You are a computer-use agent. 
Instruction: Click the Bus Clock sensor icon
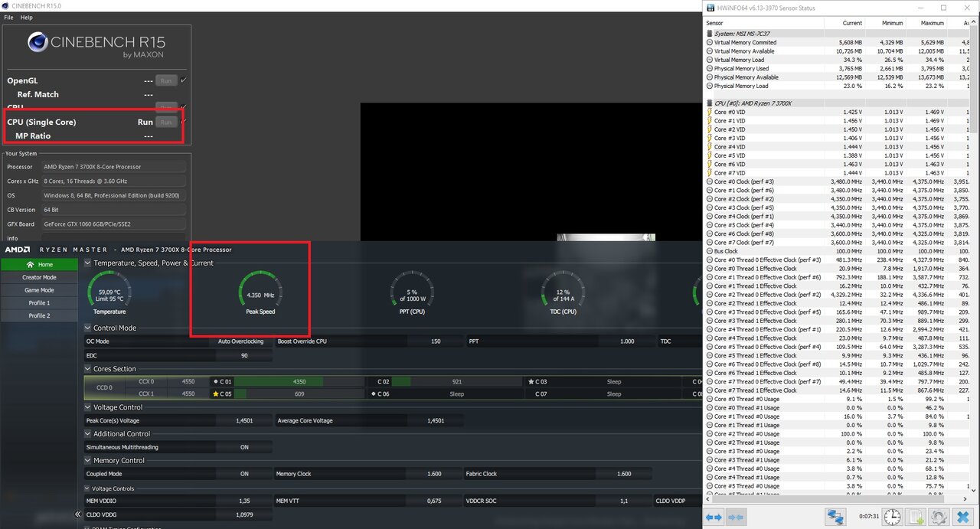click(x=709, y=251)
